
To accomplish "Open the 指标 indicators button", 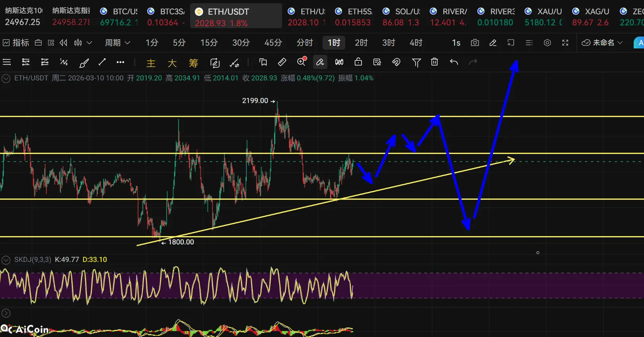I will pos(16,42).
